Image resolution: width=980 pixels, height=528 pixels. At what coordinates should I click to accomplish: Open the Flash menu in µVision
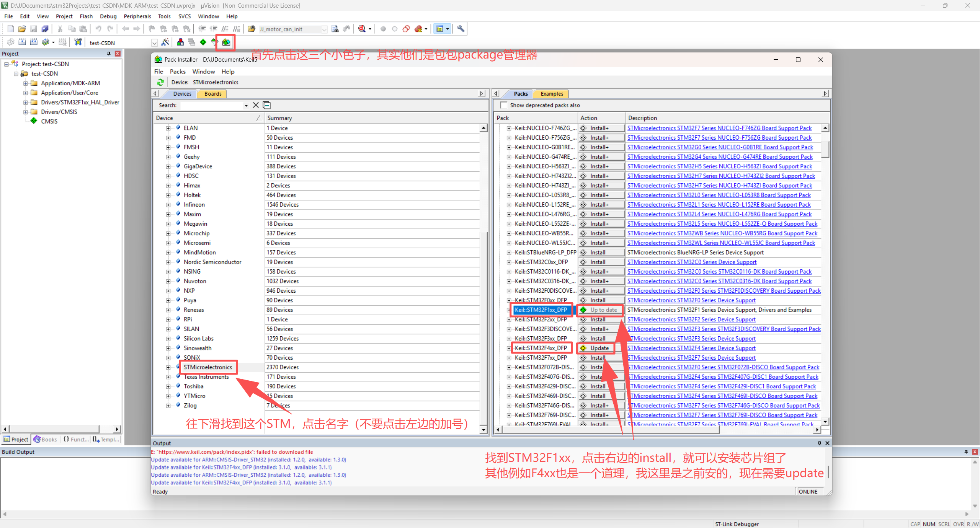click(86, 16)
